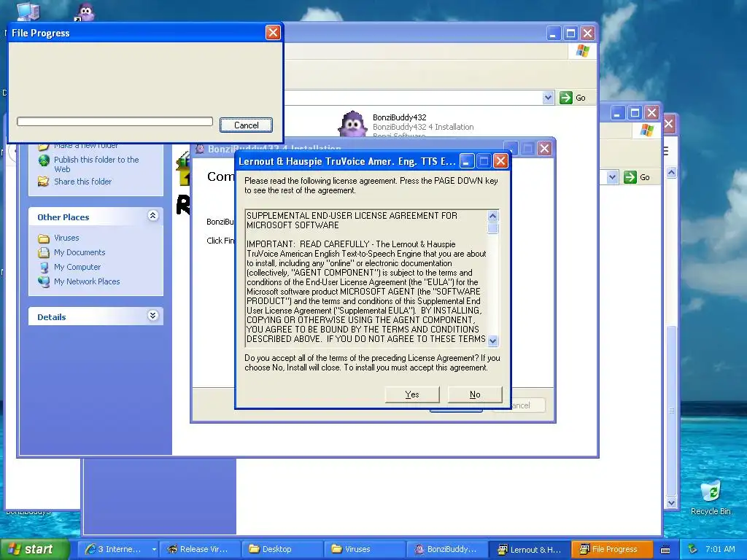This screenshot has width=747, height=560.
Task: Click the My Computer desktop icon
Action: point(28,12)
